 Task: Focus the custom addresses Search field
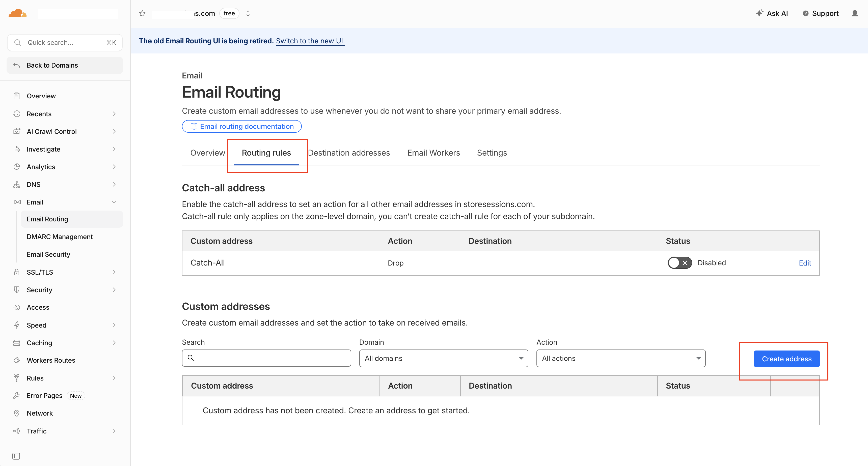[266, 358]
